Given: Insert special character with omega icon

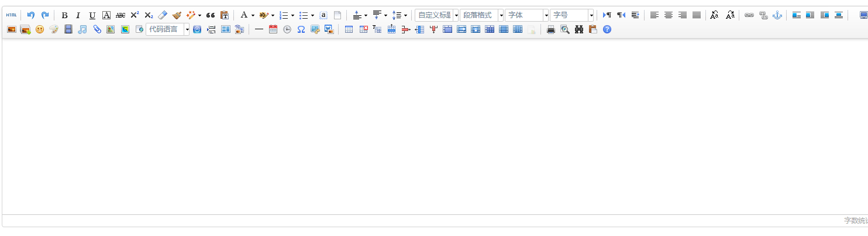Looking at the screenshot, I should point(301,29).
